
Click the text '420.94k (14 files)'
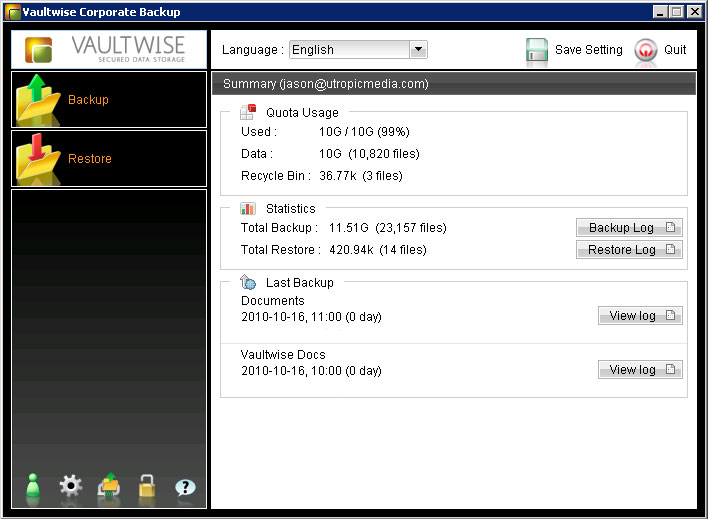coord(377,250)
